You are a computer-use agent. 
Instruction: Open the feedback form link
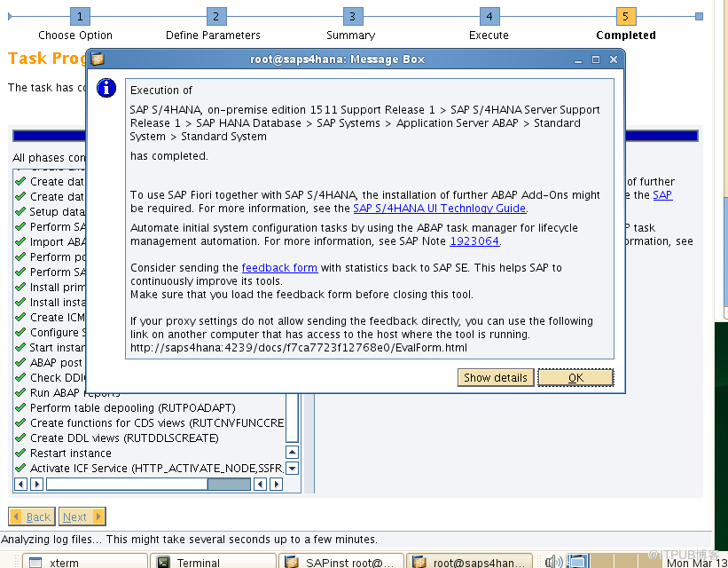(x=279, y=268)
